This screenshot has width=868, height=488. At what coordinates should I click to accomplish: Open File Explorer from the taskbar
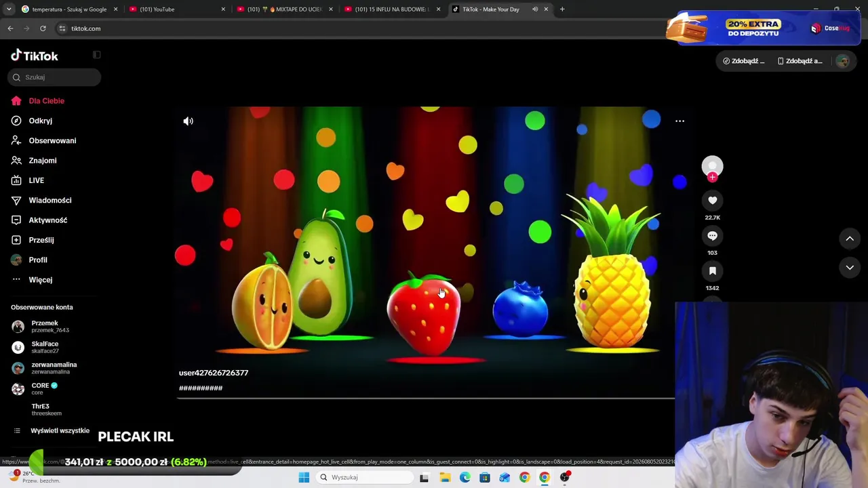445,478
